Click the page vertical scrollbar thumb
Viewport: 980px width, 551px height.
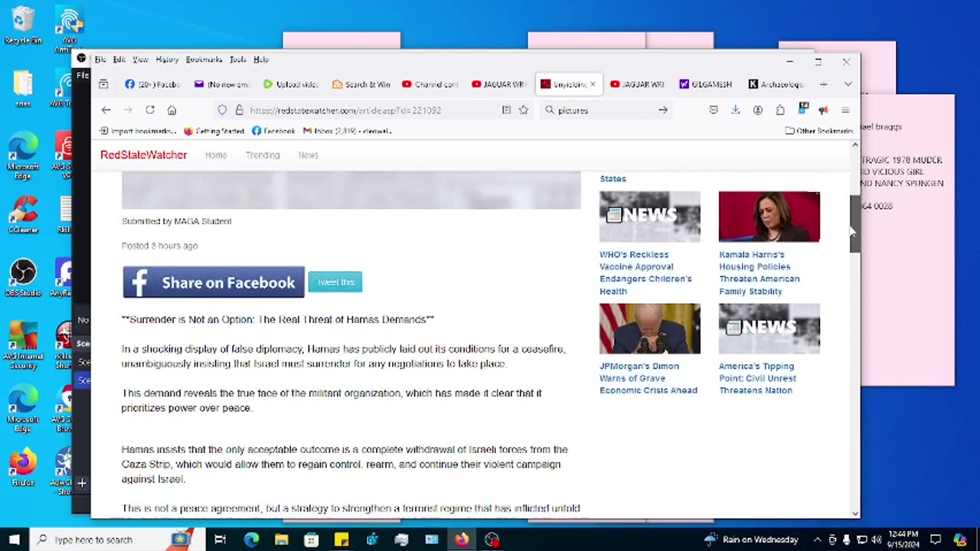pyautogui.click(x=855, y=223)
